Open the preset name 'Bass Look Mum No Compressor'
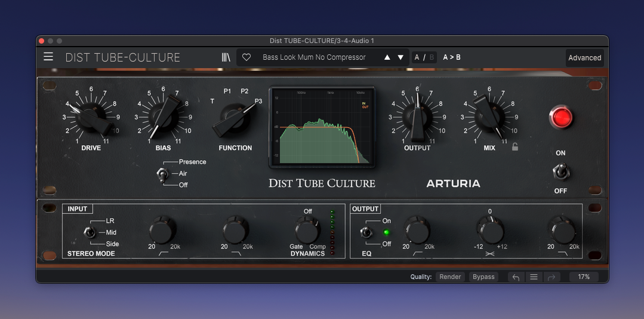644x319 pixels. [314, 57]
